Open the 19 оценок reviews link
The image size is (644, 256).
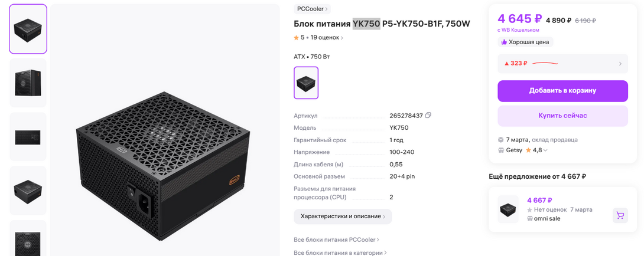click(x=326, y=38)
